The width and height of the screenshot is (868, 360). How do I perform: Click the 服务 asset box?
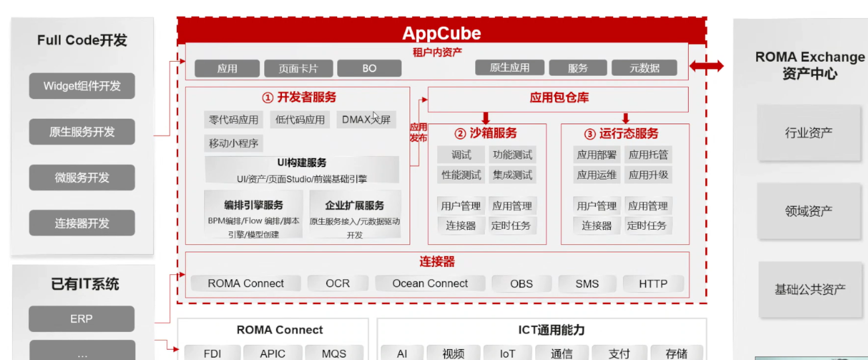click(x=578, y=68)
